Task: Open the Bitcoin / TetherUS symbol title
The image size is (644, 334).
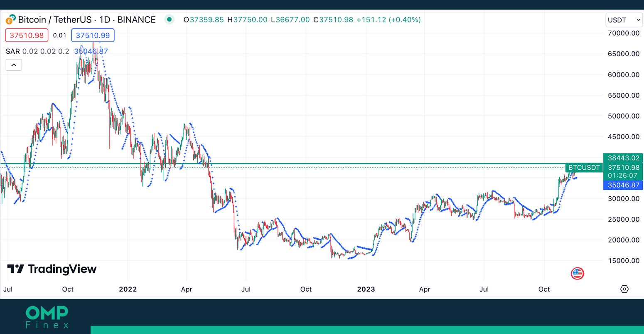Action: [x=87, y=20]
